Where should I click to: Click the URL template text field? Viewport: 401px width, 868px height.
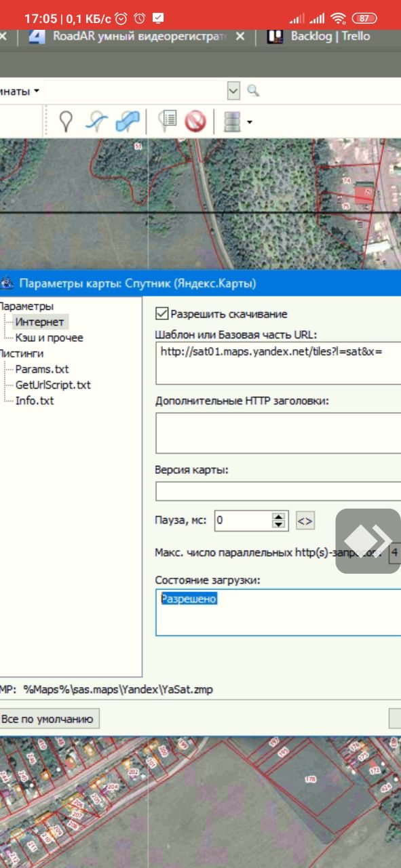tap(278, 363)
